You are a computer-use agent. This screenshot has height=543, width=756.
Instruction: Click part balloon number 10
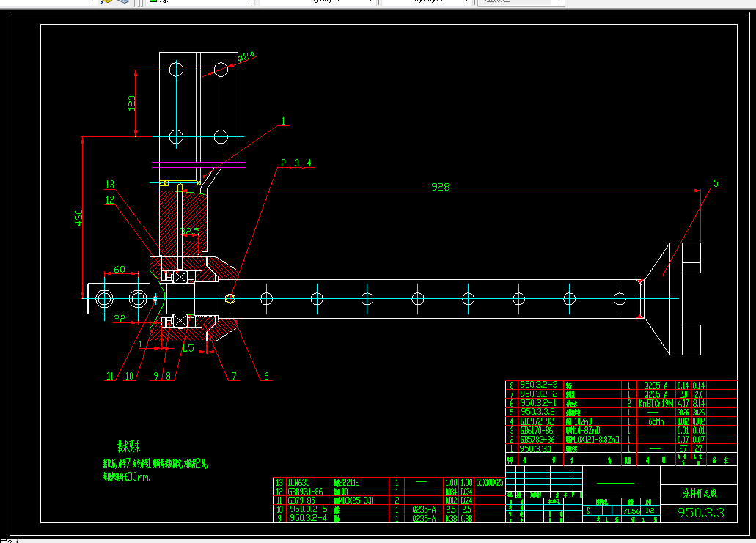coord(129,376)
